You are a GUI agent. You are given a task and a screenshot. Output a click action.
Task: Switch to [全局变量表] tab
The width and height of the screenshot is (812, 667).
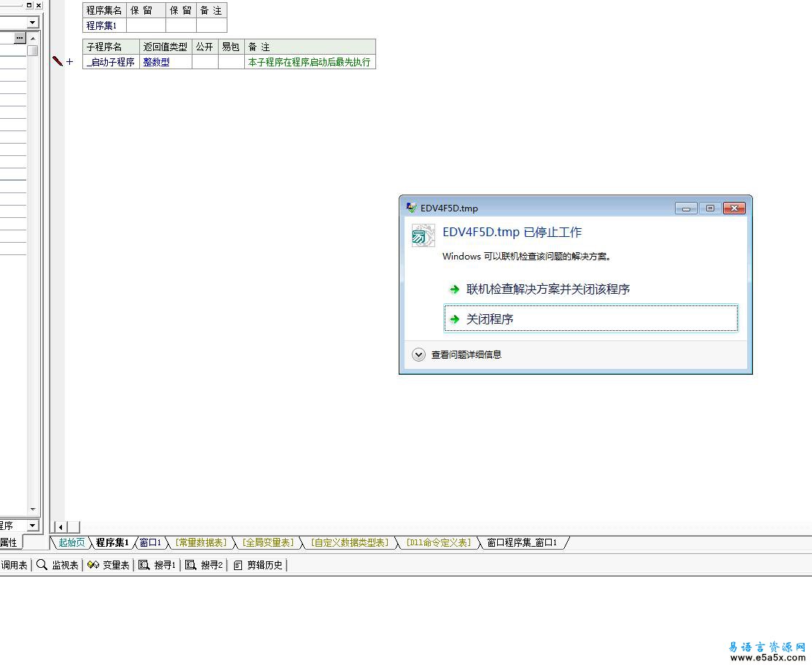click(x=268, y=542)
